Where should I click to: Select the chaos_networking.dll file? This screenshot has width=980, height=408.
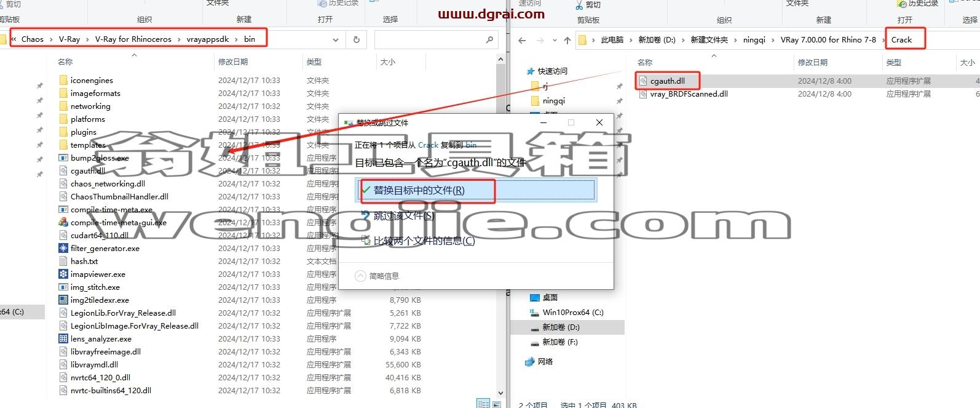pos(108,183)
